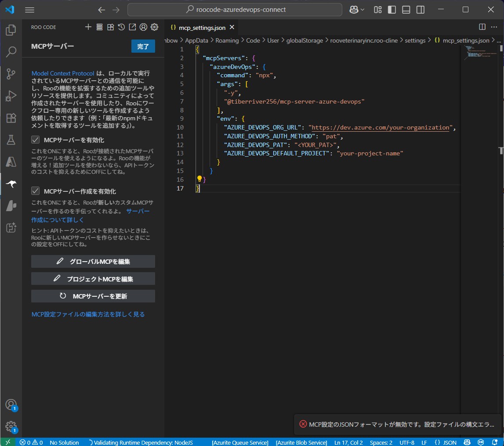Open the remote window indicator in status bar
The height and width of the screenshot is (446, 504).
click(x=8, y=442)
